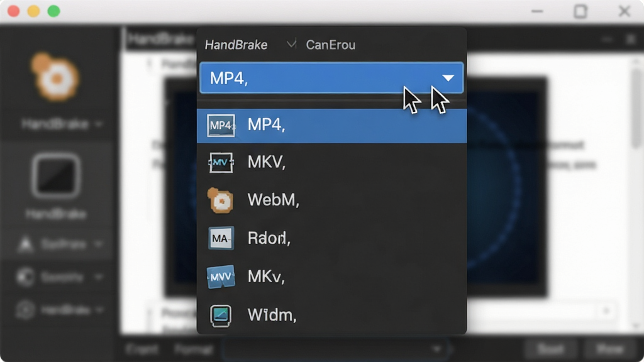The image size is (644, 362).
Task: Expand the sidebar row with half-moon icon
Action: pyautogui.click(x=99, y=277)
